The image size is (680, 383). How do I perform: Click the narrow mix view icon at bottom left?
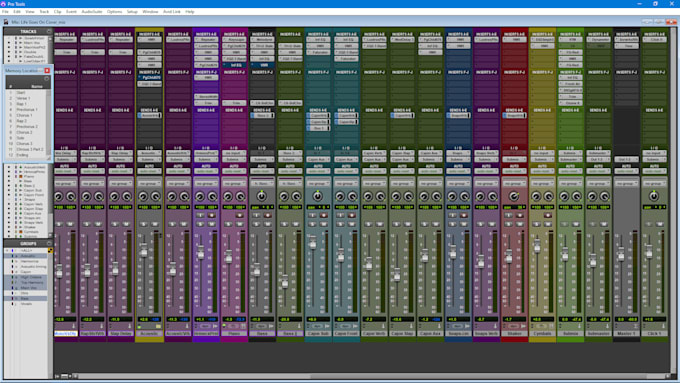pyautogui.click(x=64, y=376)
